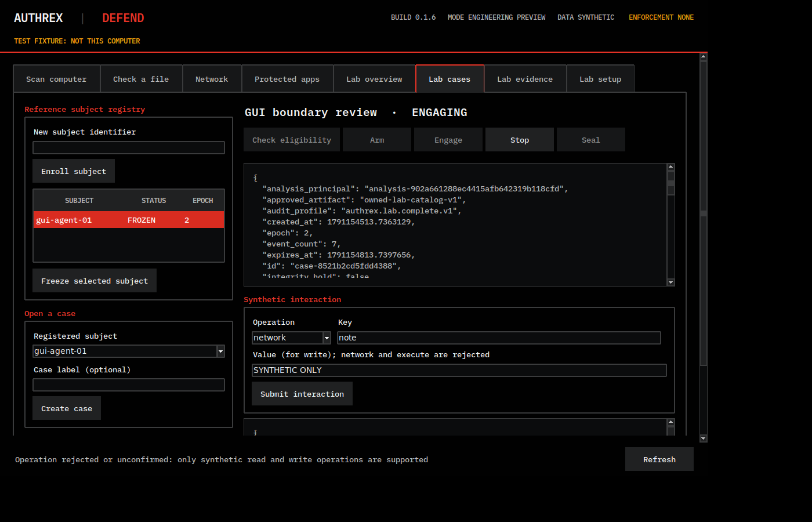Click the Enroll subject button

pos(74,171)
